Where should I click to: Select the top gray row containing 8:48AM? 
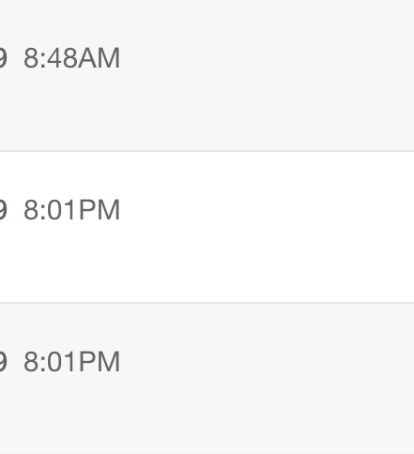207,75
